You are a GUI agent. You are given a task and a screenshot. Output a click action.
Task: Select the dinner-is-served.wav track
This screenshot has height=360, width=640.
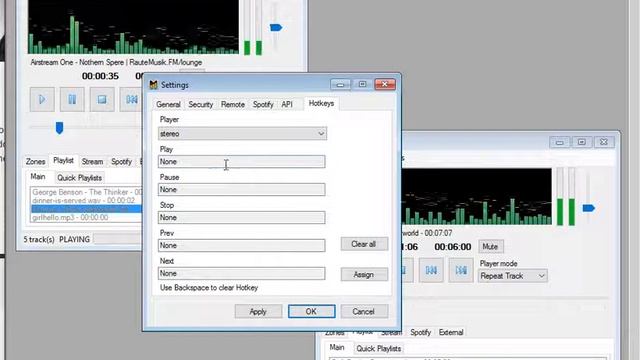coord(87,200)
